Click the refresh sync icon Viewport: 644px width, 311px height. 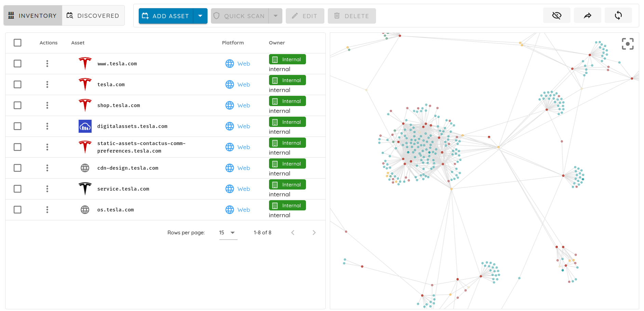(618, 15)
